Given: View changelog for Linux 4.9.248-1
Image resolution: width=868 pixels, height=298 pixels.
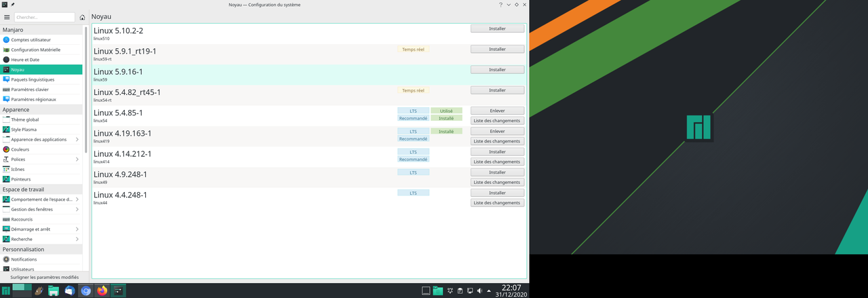Looking at the screenshot, I should [497, 183].
